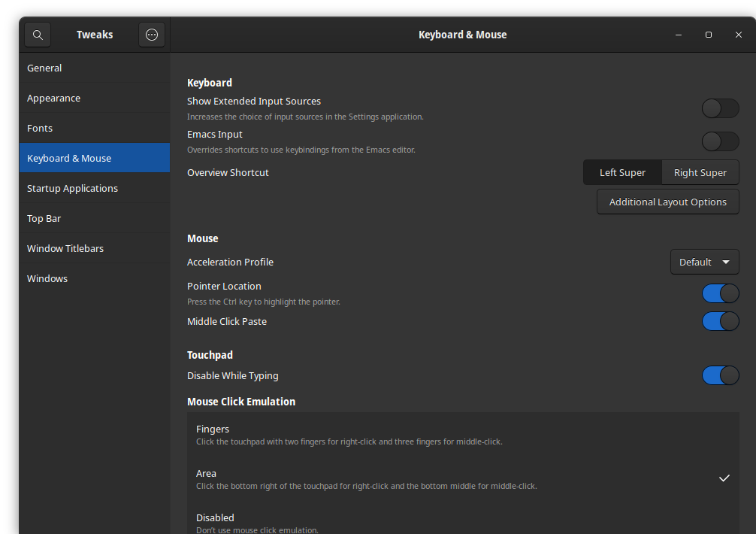The height and width of the screenshot is (534, 756).
Task: Open Startup Applications settings
Action: 72,188
